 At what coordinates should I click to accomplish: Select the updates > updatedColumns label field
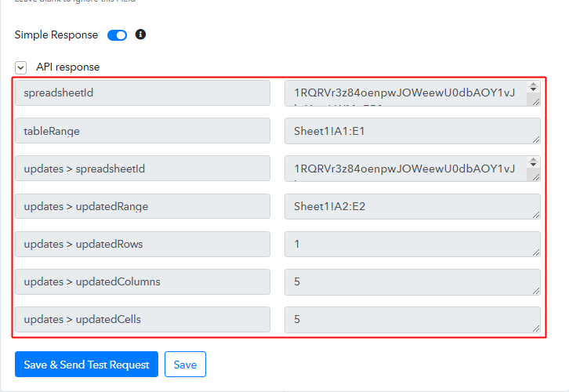coord(143,281)
